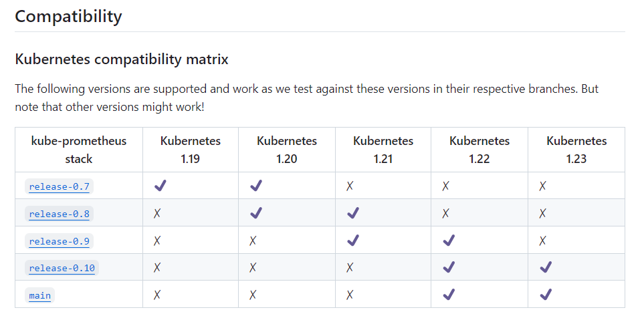Click main row checkmark under Kubernetes 1.23

click(x=546, y=295)
